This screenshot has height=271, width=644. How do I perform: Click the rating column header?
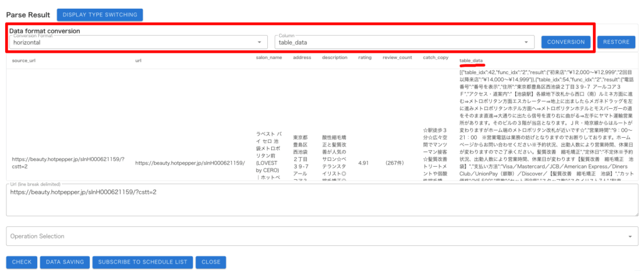[x=365, y=58]
